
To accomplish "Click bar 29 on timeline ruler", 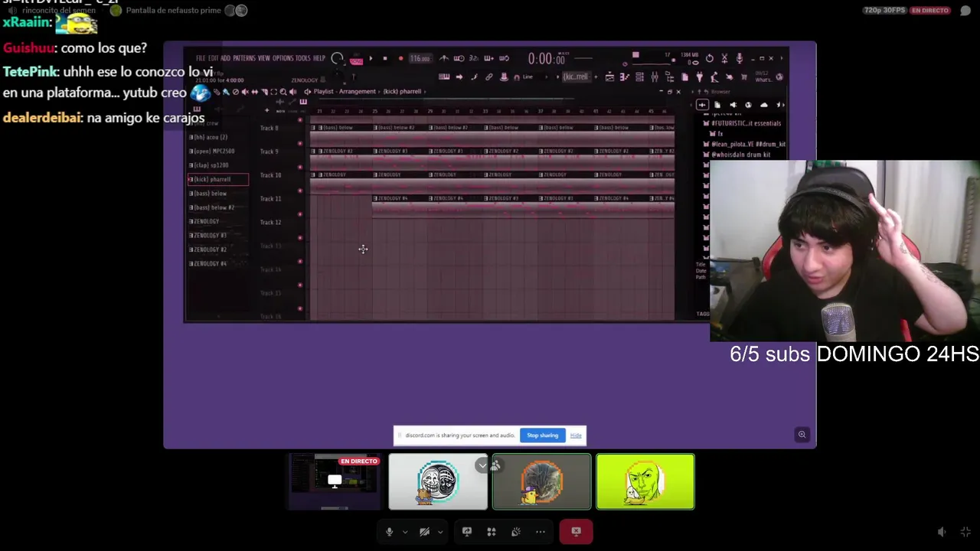I will [x=430, y=111].
